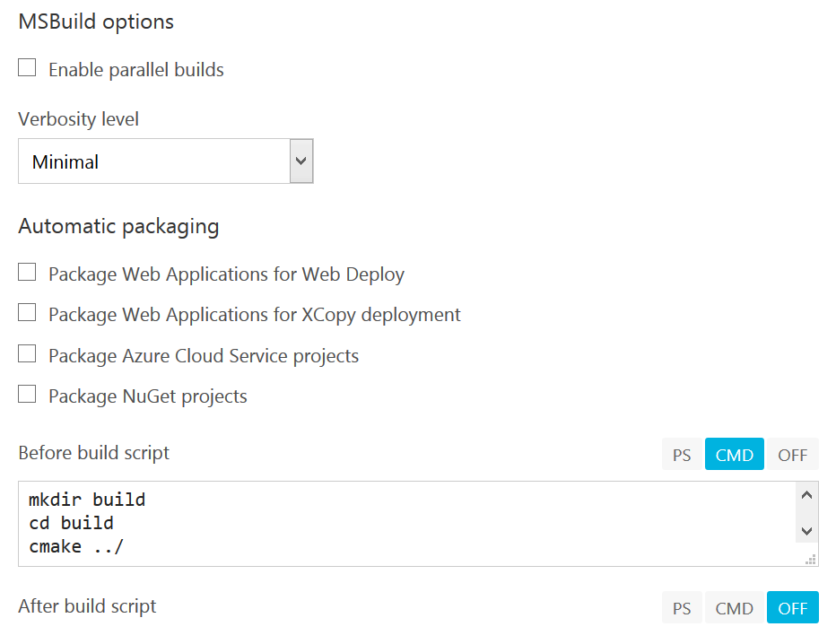836x644 pixels.
Task: Check Package Web Applications for XCopy deployment
Action: coord(28,313)
